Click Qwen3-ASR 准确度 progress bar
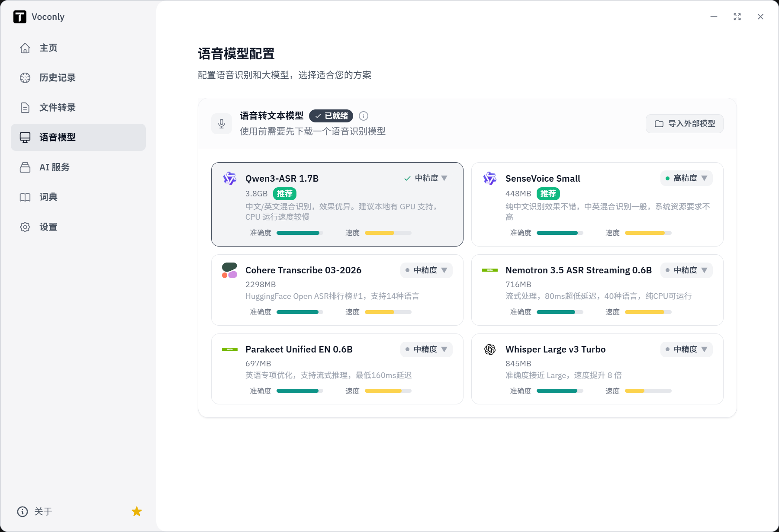 [x=300, y=233]
